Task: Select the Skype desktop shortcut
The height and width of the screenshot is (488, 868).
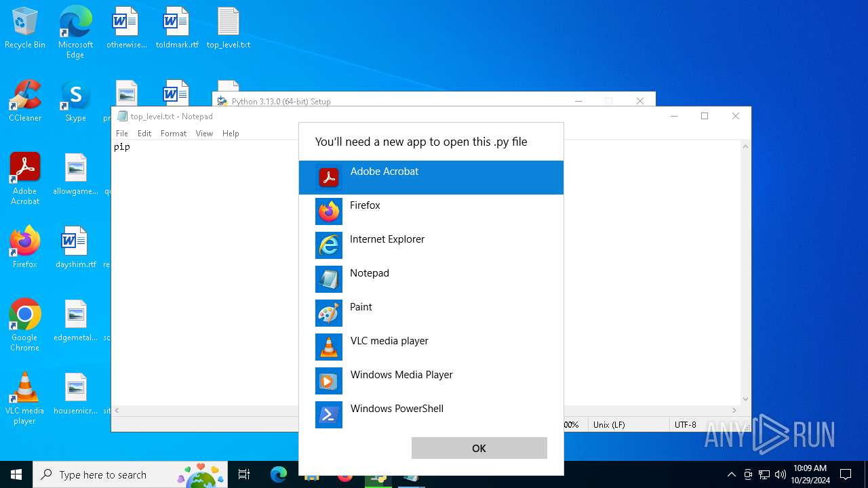Action: pyautogui.click(x=75, y=102)
